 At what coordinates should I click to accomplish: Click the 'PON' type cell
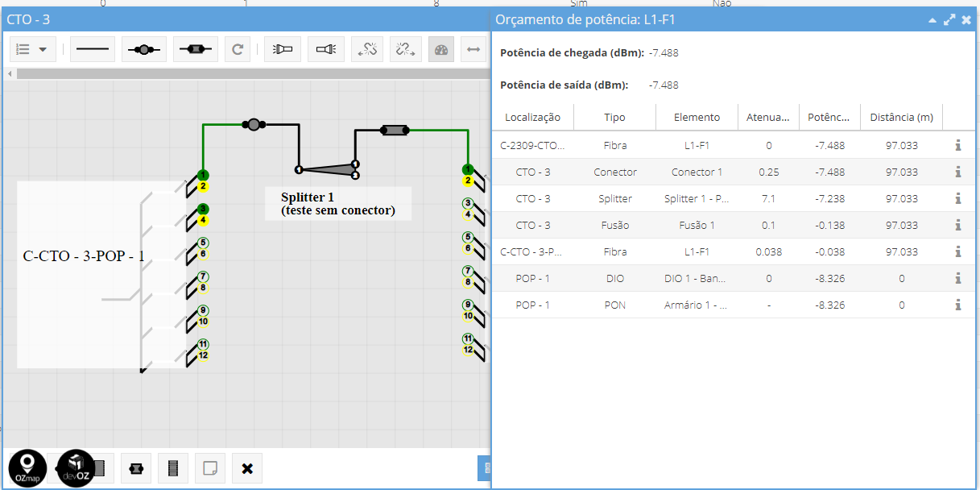pyautogui.click(x=614, y=305)
